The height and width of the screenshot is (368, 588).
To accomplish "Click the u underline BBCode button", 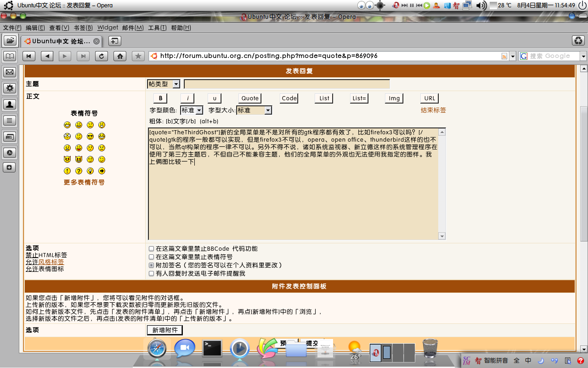I will pos(215,98).
